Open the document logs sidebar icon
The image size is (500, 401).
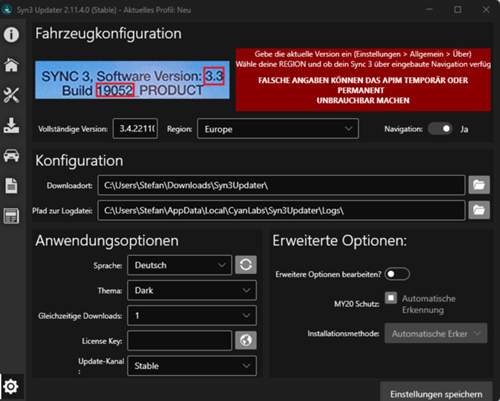(11, 186)
